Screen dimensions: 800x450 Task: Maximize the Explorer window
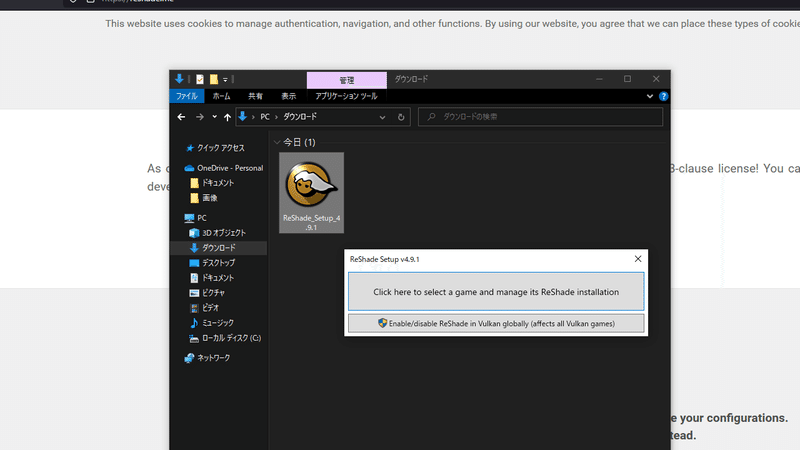pyautogui.click(x=628, y=79)
